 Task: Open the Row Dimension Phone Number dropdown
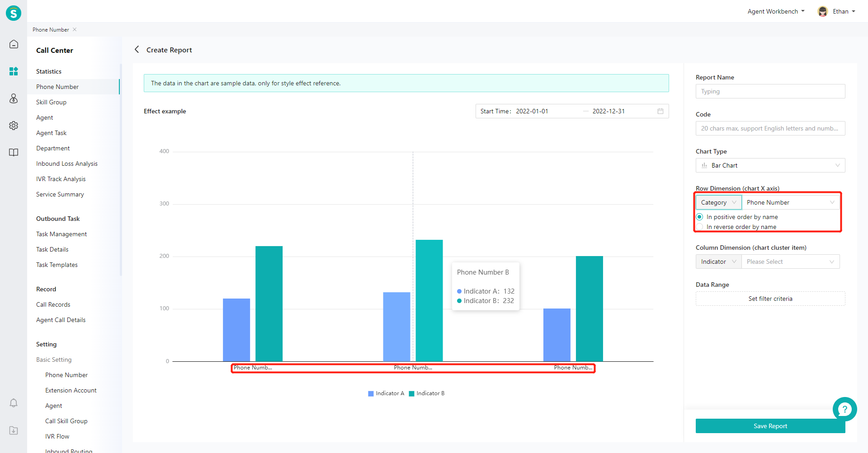[791, 202]
